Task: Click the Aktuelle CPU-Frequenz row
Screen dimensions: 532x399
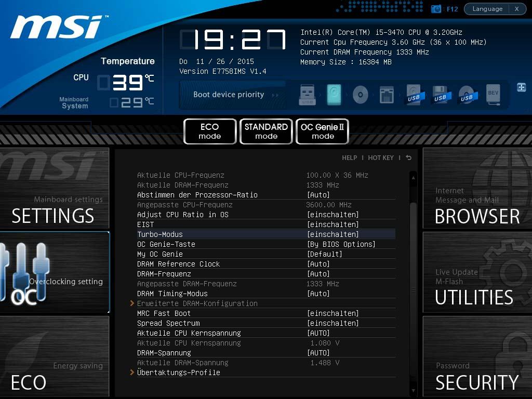Action: pyautogui.click(x=266, y=175)
